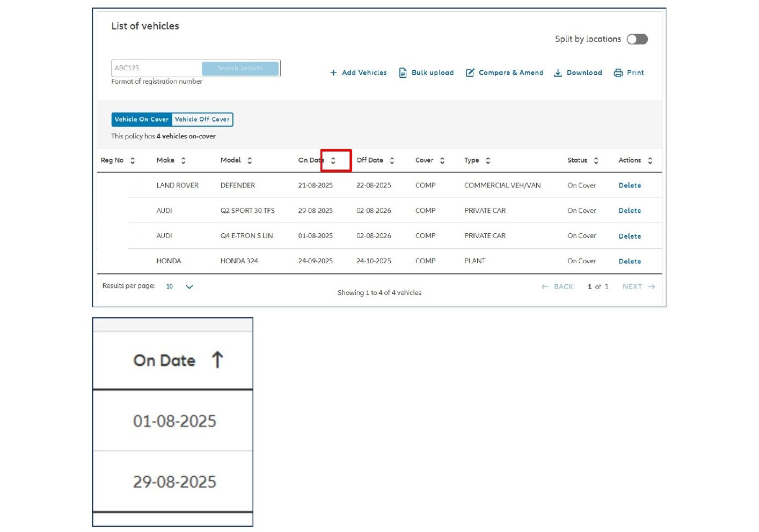
Task: Click the download arrow icon
Action: pos(558,73)
